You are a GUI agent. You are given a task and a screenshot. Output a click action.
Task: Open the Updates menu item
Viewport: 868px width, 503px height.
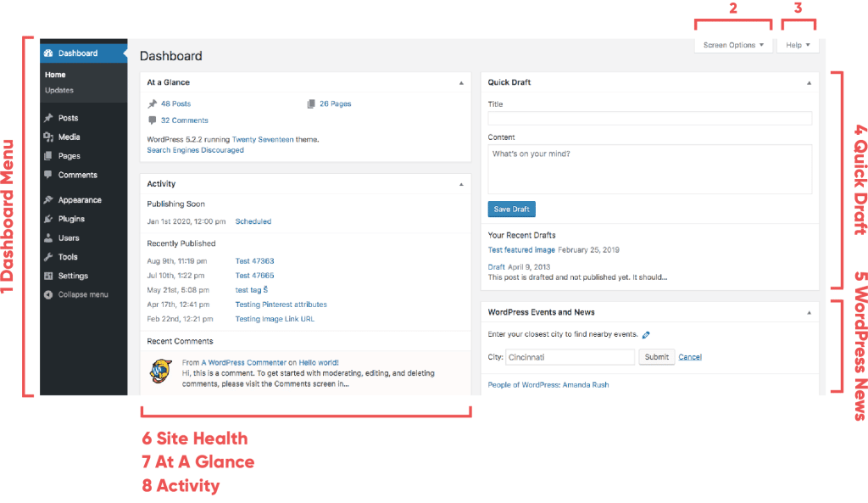point(60,90)
